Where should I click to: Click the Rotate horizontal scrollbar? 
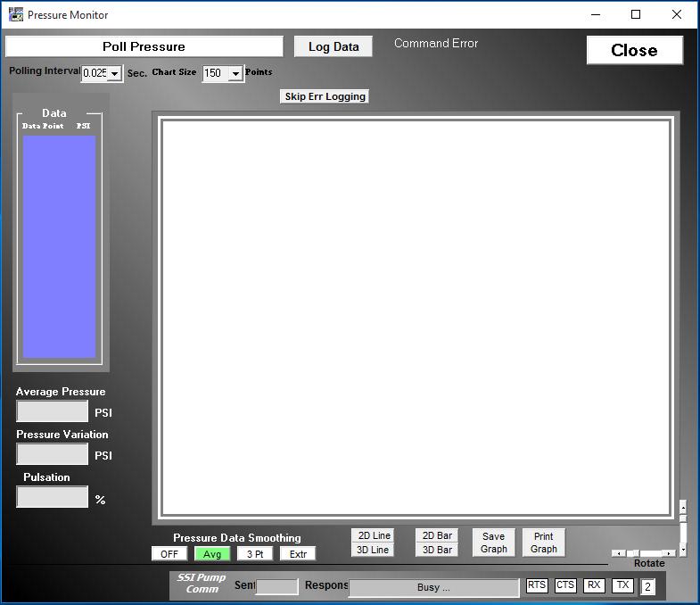click(643, 553)
